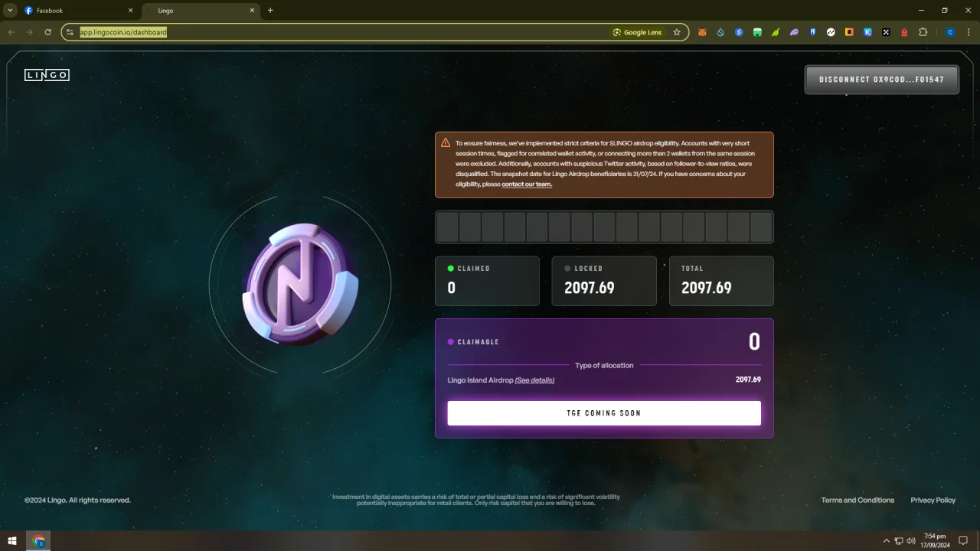Screen dimensions: 980x551
Task: Click the black-and-white X pattern extension icon
Action: tap(886, 32)
